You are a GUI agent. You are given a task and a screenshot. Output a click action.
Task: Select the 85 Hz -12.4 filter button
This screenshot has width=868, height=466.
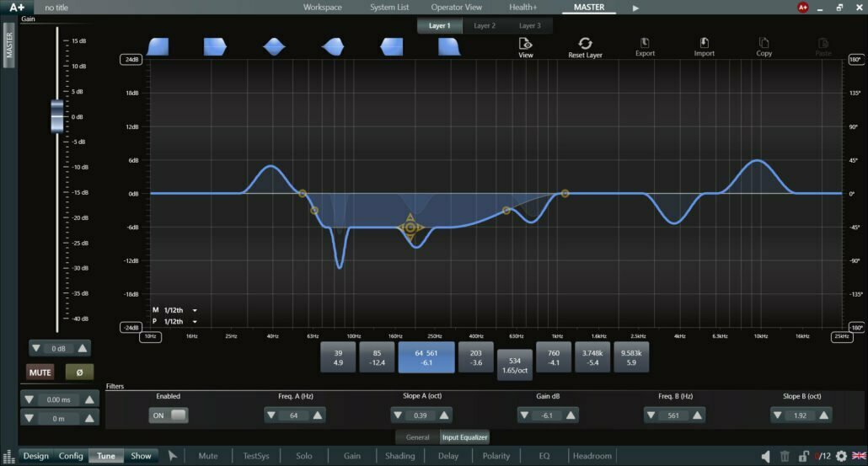pos(377,357)
